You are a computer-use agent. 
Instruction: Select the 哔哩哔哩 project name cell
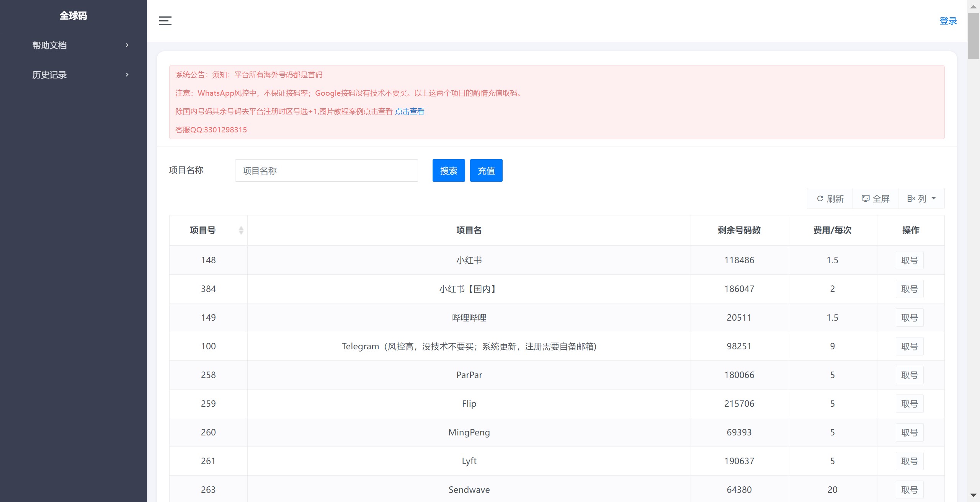(469, 318)
